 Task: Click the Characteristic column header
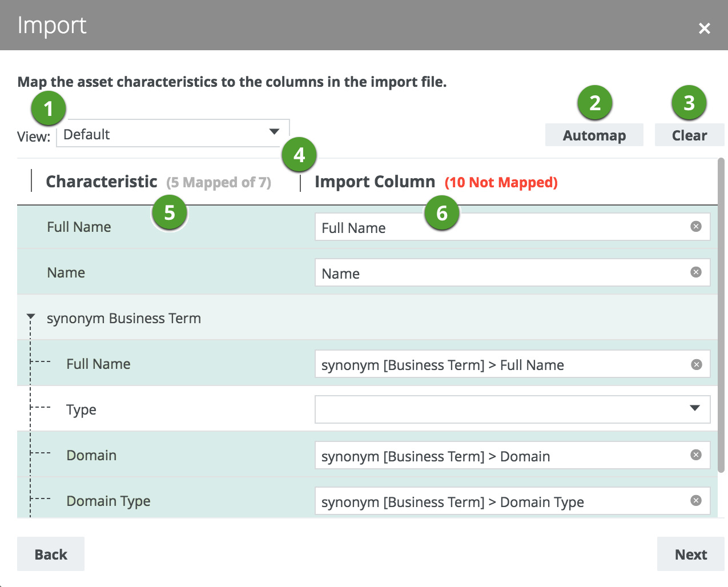(x=102, y=182)
